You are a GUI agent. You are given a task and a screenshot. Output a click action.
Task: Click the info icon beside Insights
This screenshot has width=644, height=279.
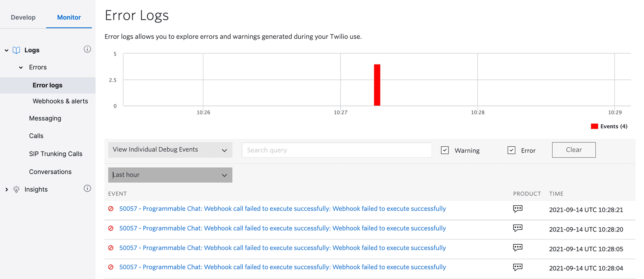87,188
